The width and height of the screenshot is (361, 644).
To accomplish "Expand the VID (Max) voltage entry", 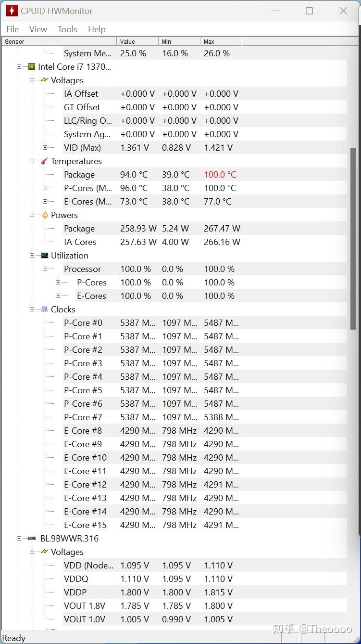I will coord(45,147).
